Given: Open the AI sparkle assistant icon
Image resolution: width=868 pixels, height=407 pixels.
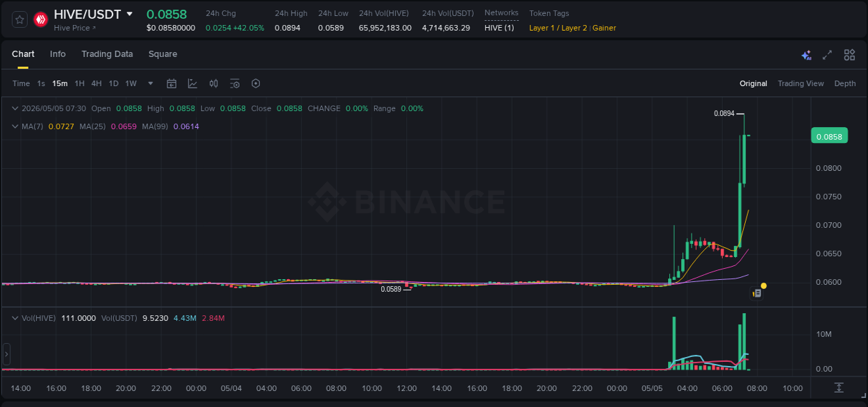Looking at the screenshot, I should (x=806, y=55).
